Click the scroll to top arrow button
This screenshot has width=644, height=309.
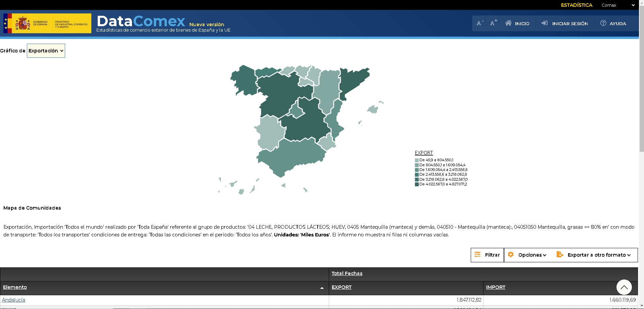tap(624, 287)
